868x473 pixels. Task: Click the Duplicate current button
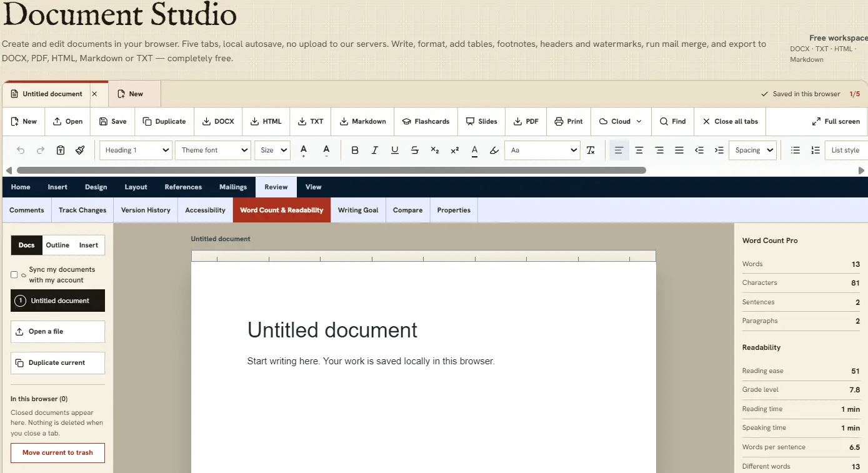coord(57,362)
